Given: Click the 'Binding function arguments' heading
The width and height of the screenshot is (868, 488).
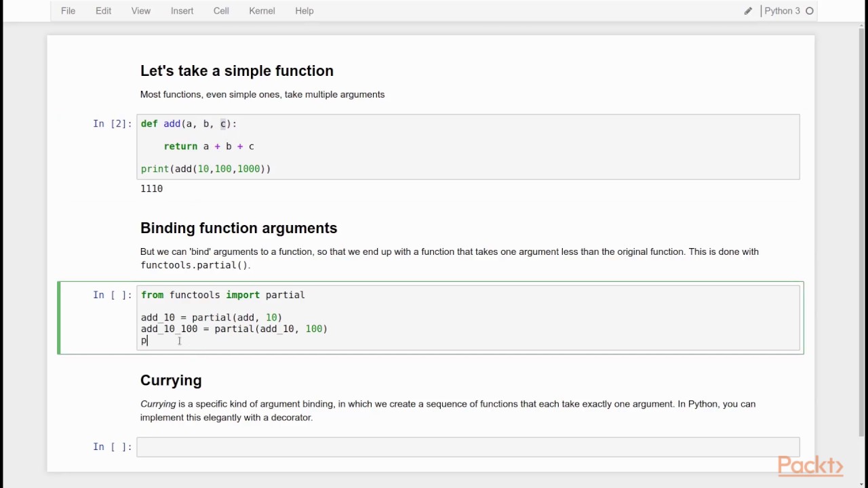Looking at the screenshot, I should coord(239,228).
